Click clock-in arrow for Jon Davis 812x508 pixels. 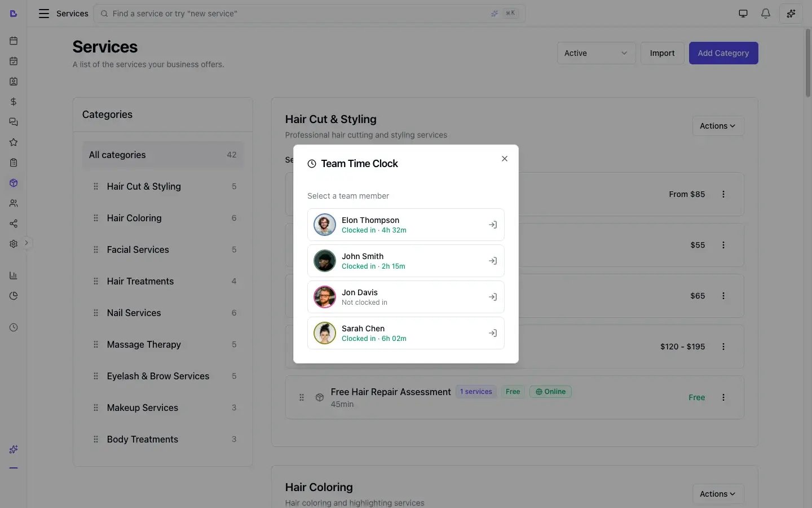coord(493,297)
